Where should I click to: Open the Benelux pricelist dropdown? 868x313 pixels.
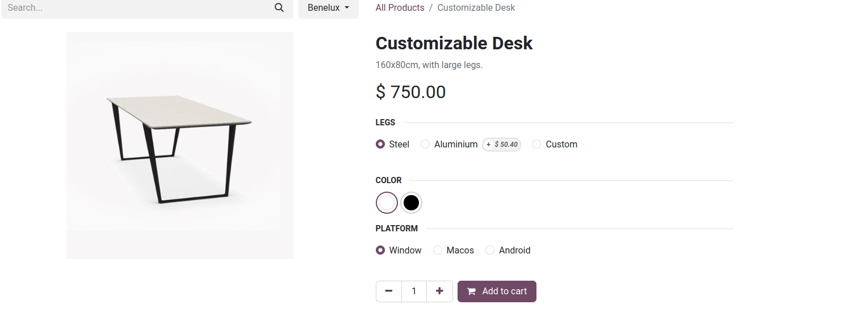(328, 8)
